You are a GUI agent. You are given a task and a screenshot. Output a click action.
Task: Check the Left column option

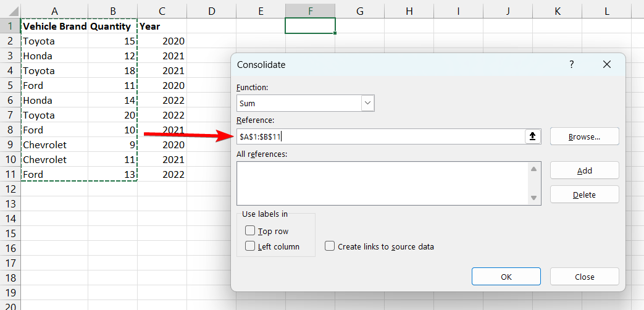(x=250, y=246)
